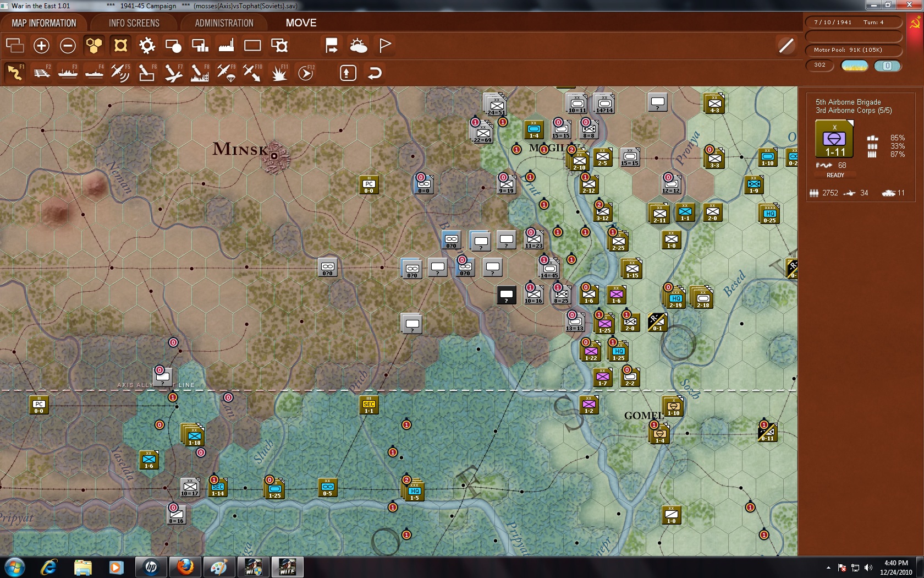
Task: Select the 1-18 infantry unit stack
Action: pyautogui.click(x=194, y=435)
